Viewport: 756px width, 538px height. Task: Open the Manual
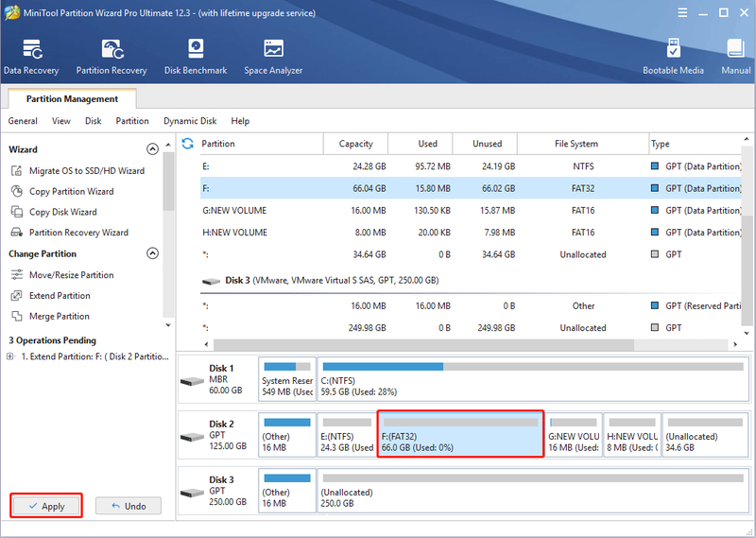pos(736,57)
